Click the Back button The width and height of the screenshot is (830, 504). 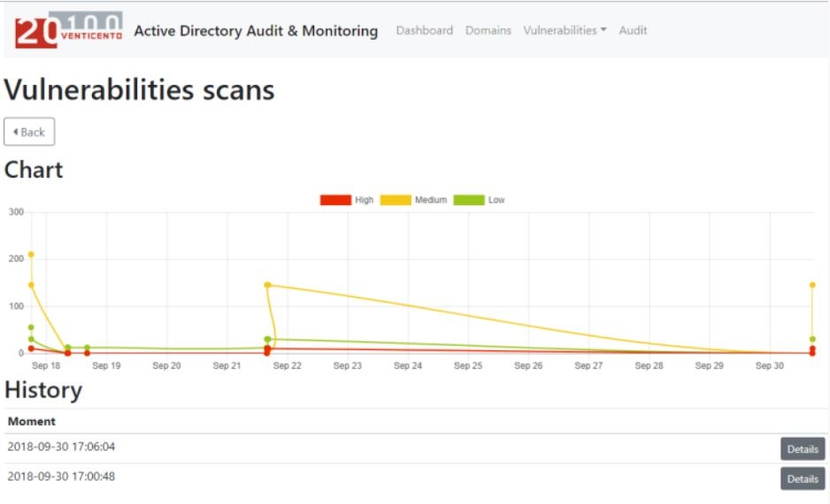pyautogui.click(x=29, y=132)
